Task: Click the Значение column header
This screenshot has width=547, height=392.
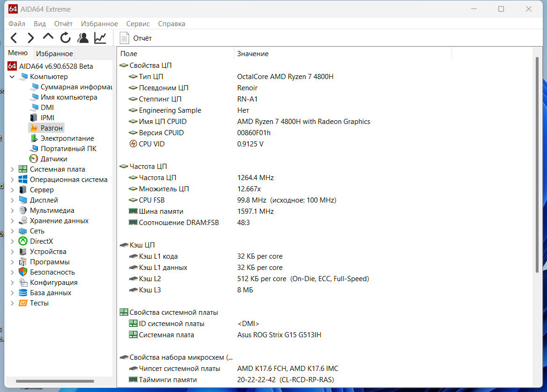Action: coord(343,53)
